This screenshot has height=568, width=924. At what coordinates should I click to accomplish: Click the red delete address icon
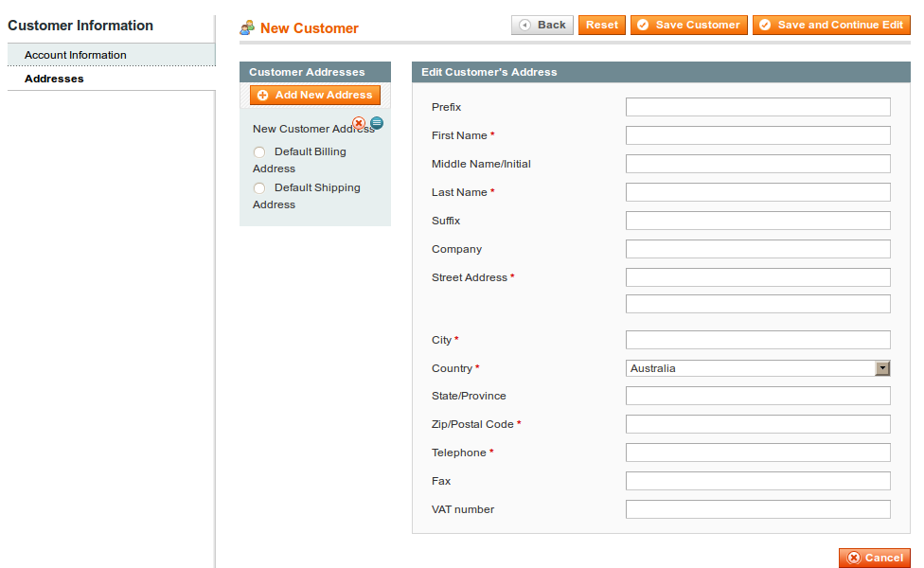pyautogui.click(x=359, y=123)
